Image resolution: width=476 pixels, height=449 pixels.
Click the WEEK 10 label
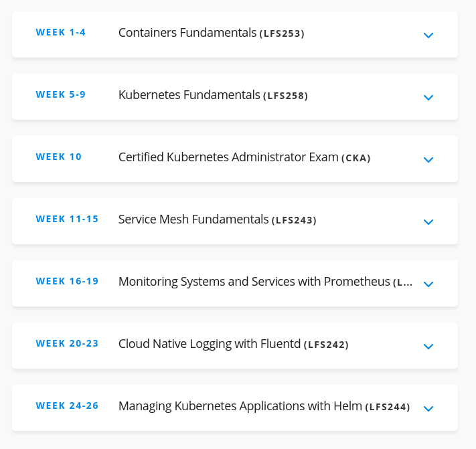(59, 157)
